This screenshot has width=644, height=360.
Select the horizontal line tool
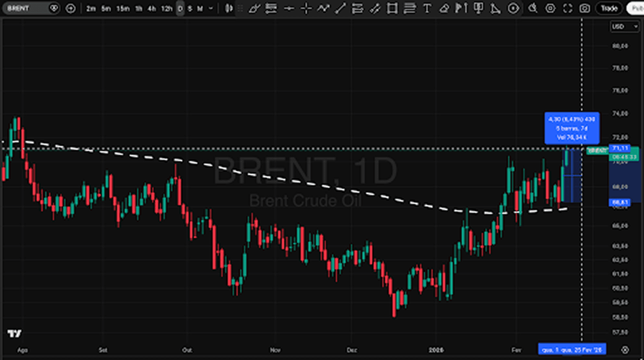tap(289, 8)
